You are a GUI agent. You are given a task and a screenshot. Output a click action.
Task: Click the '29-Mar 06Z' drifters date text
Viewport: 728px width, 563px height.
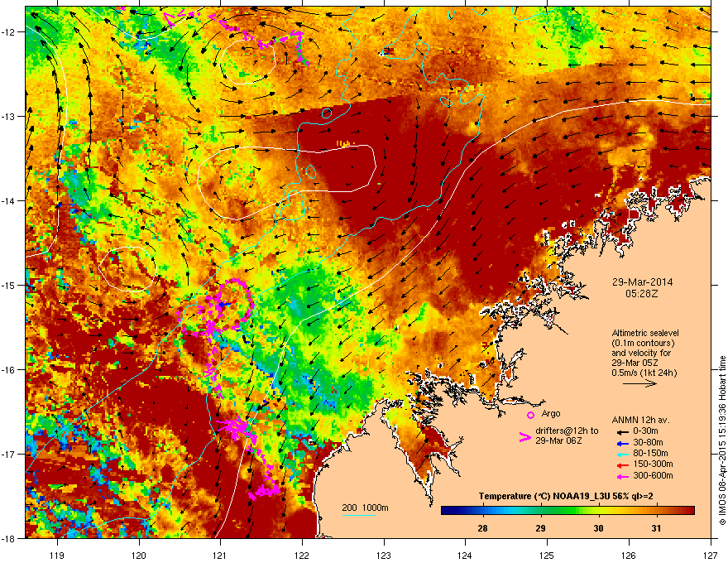pyautogui.click(x=558, y=440)
